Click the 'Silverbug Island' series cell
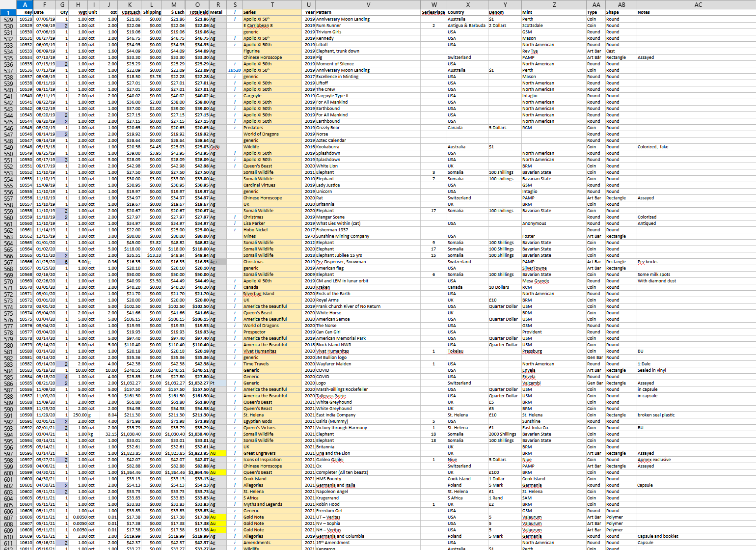 pyautogui.click(x=272, y=294)
